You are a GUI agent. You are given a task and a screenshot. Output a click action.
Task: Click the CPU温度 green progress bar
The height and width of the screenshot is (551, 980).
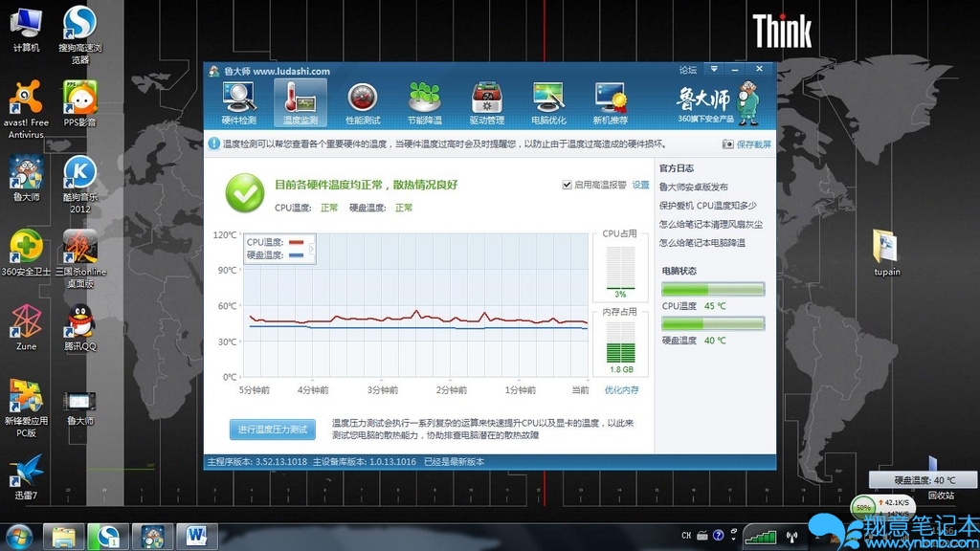(713, 289)
